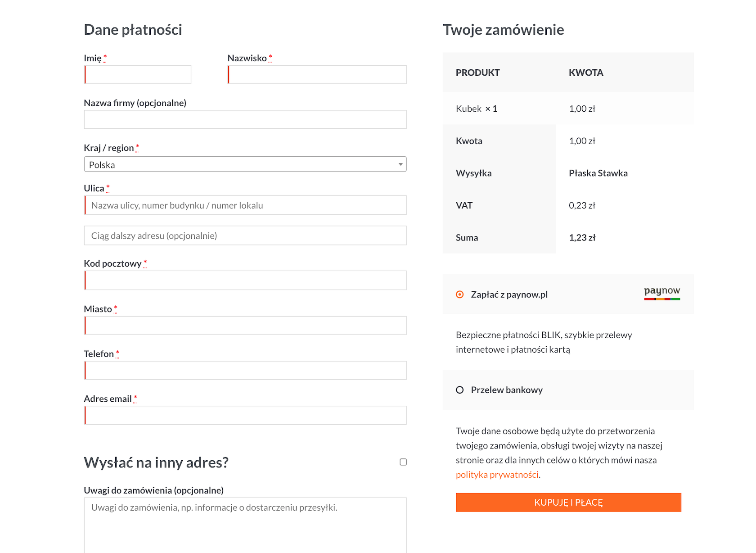Open the polityka prywatności link

tap(497, 475)
